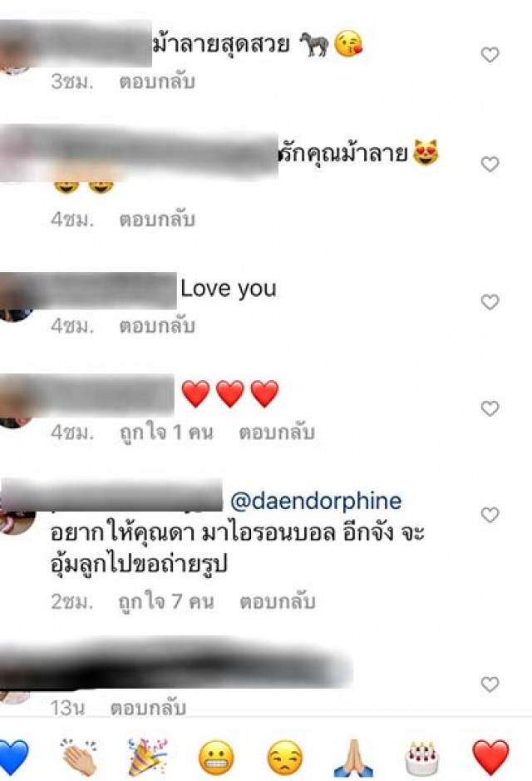Viewport: 532px width, 781px height.
Task: Insert clapping hands quick emoji
Action: [79, 758]
